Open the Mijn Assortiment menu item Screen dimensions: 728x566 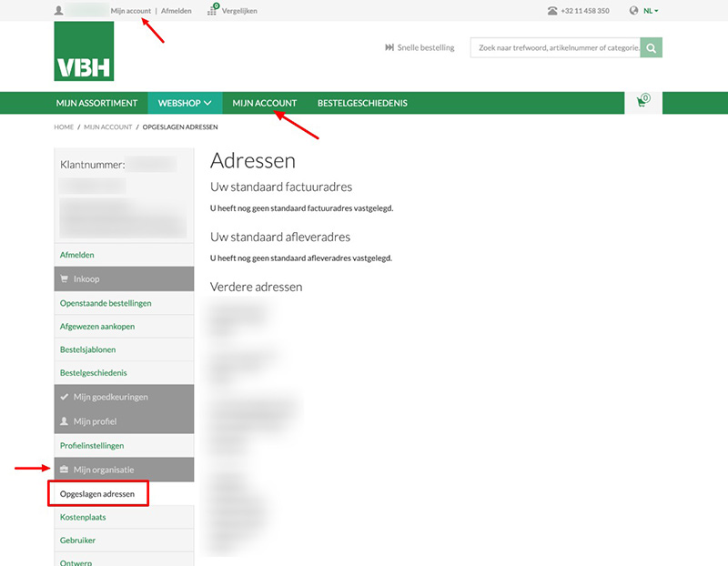[96, 103]
